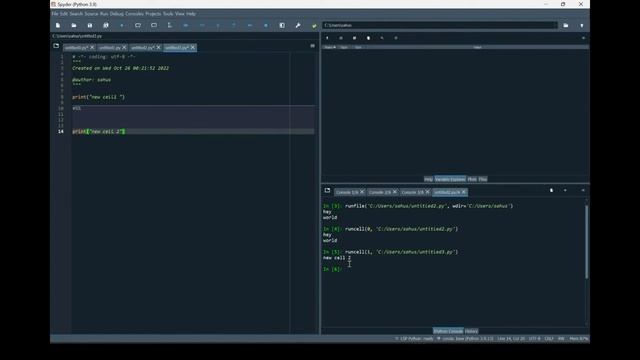The width and height of the screenshot is (640, 360).
Task: Open the Projects menu
Action: coord(153,14)
